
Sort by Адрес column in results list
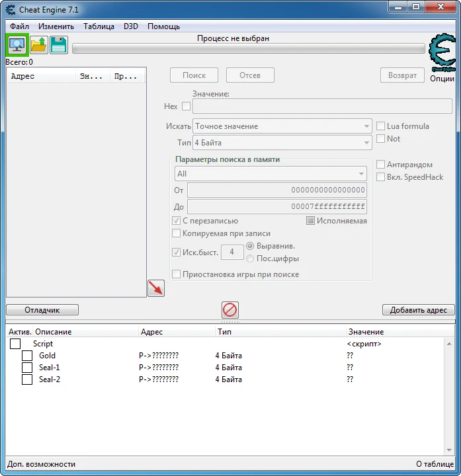[x=41, y=76]
